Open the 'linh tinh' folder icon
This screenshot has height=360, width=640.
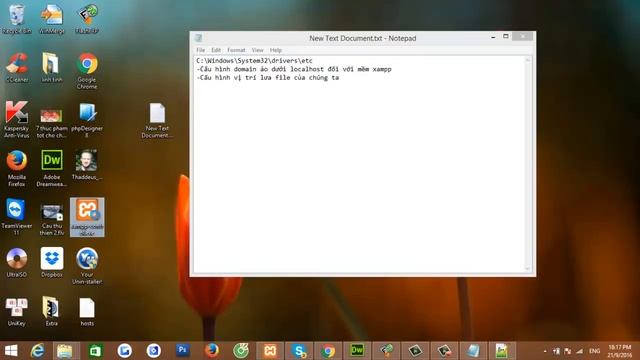tap(52, 68)
